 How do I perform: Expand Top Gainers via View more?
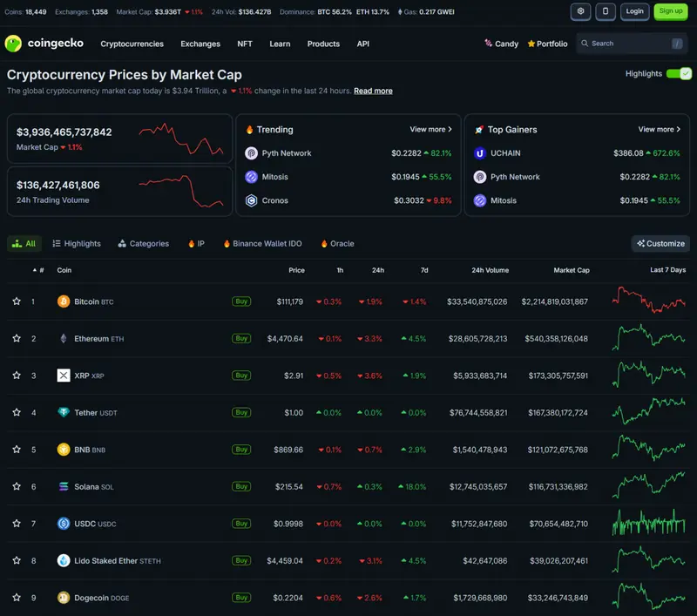[660, 129]
